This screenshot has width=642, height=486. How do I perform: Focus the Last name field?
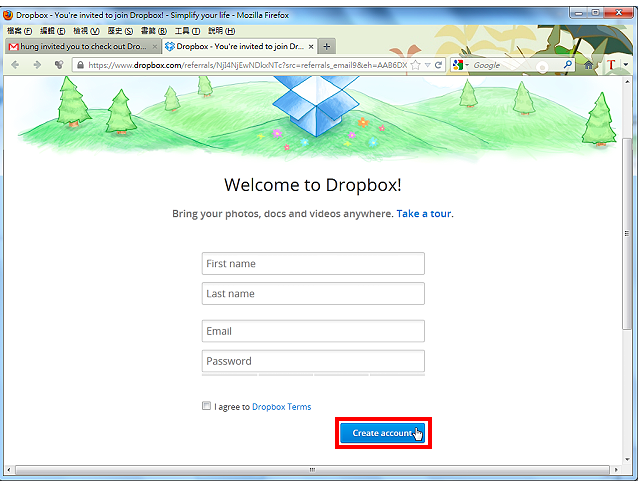313,294
